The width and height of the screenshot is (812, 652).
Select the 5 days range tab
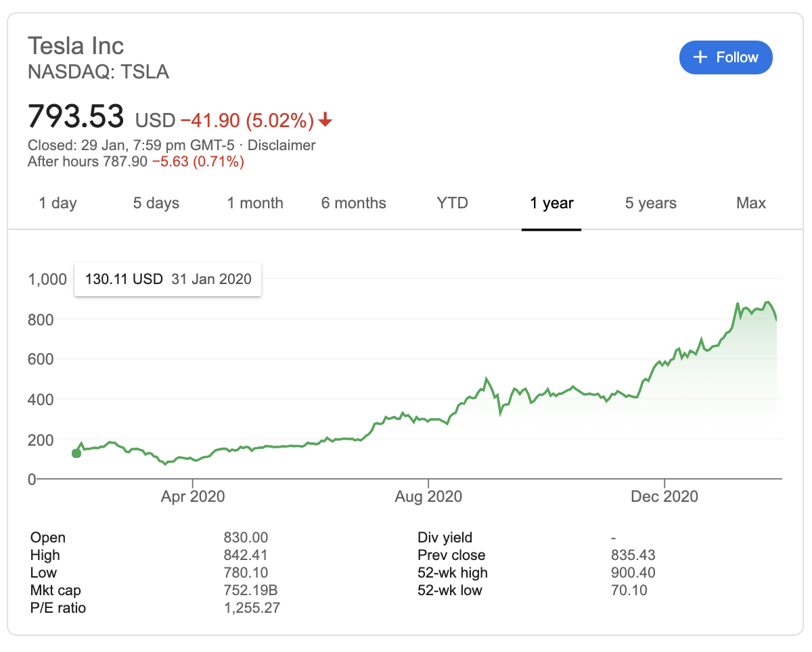[156, 203]
